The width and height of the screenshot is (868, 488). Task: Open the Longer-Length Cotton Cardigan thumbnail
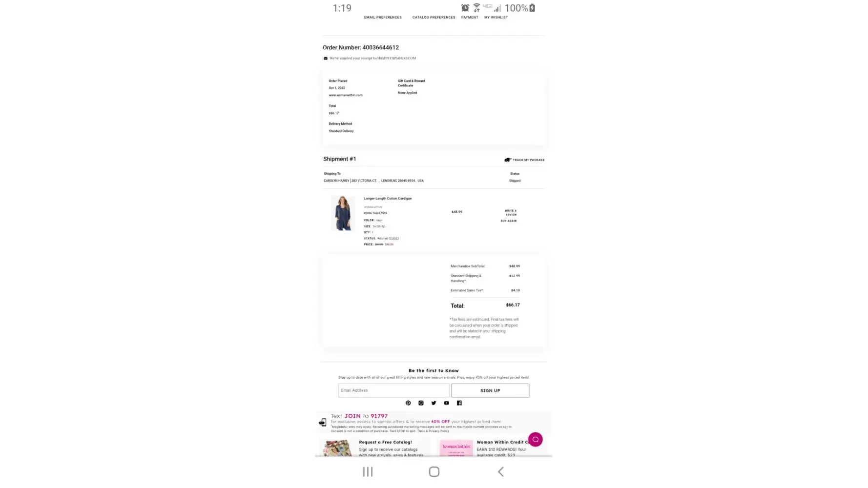[x=343, y=213]
